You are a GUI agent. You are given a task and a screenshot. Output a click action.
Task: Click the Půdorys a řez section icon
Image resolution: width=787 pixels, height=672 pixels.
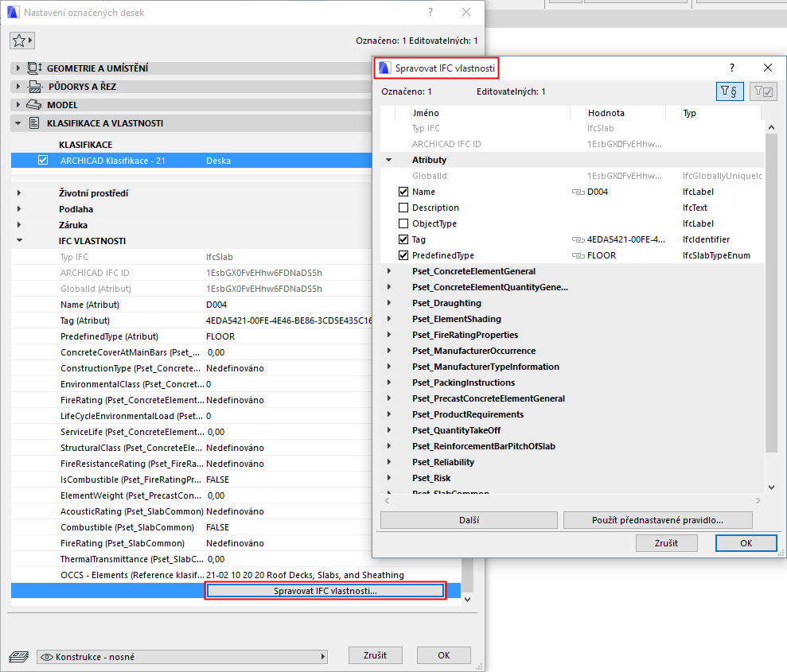[33, 87]
